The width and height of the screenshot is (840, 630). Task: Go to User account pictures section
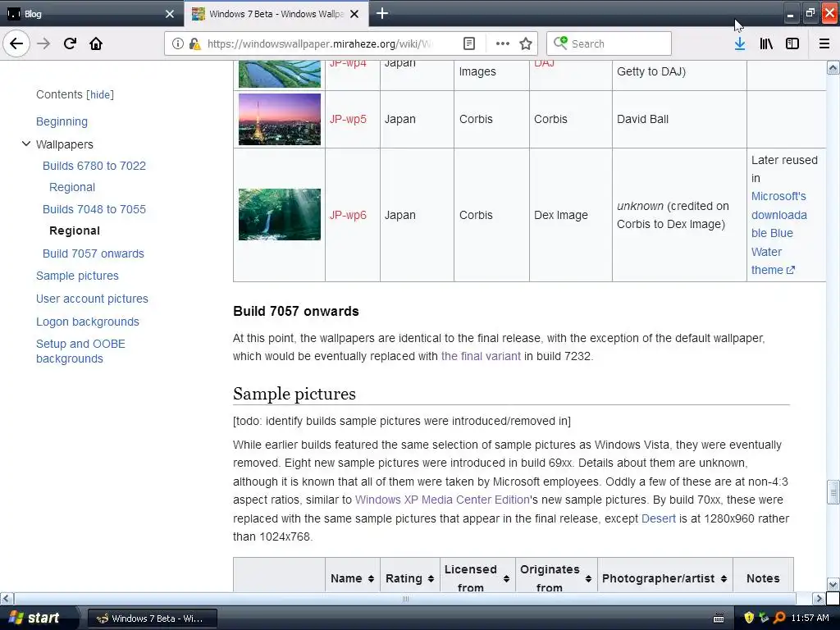tap(92, 299)
